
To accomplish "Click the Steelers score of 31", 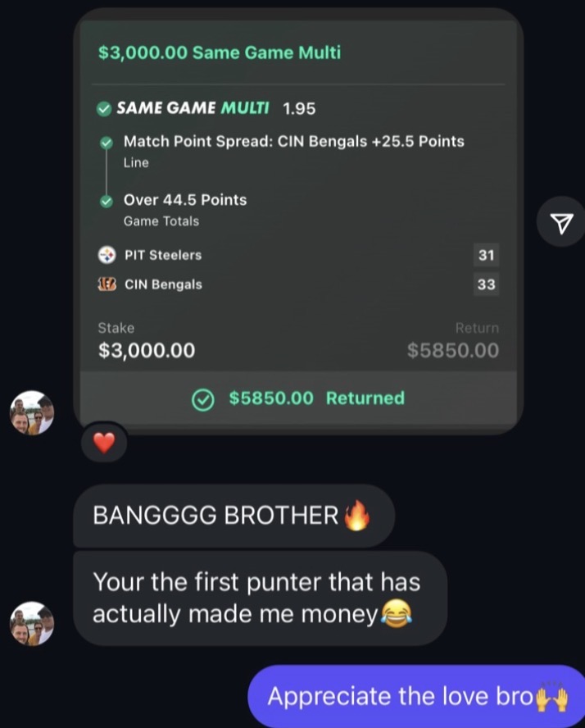I will point(487,255).
